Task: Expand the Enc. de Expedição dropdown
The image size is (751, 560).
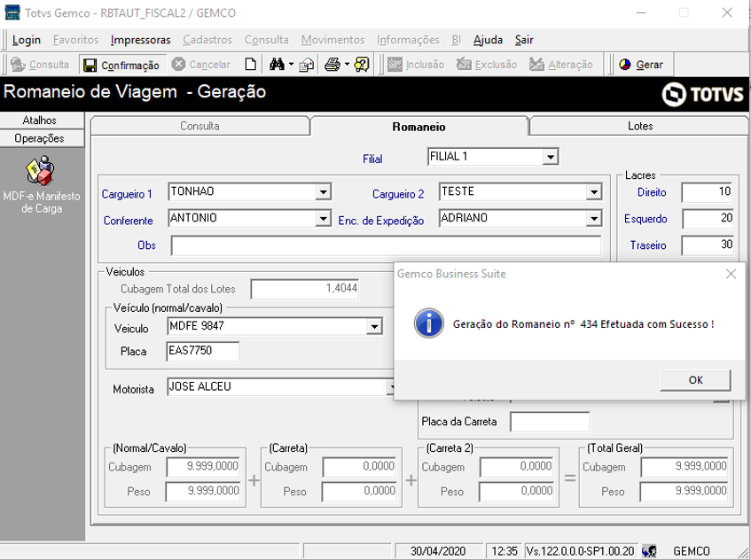Action: pos(594,219)
